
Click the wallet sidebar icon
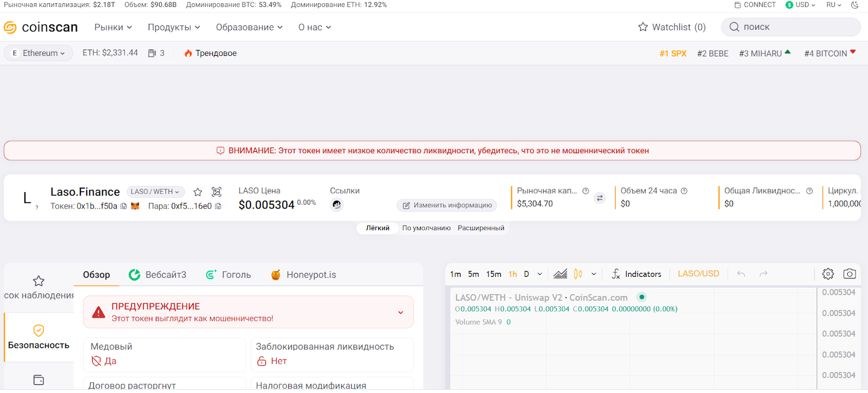click(39, 380)
